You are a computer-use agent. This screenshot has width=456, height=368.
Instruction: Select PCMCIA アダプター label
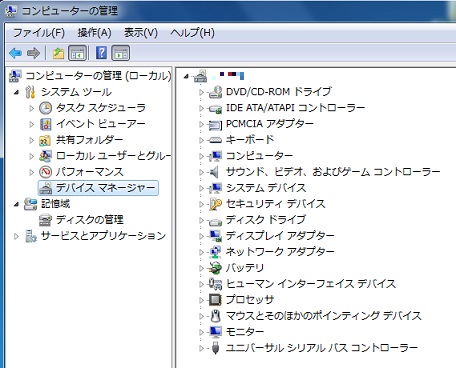click(x=270, y=124)
